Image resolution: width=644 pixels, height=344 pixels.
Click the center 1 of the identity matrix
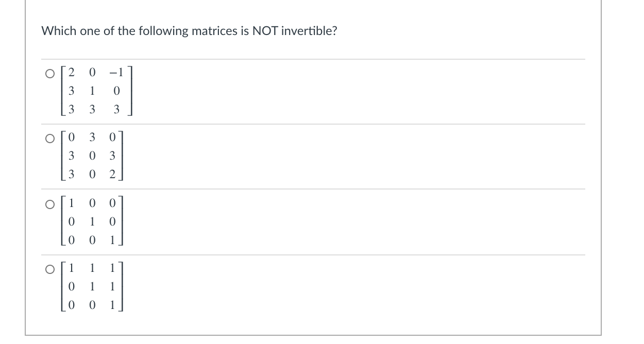[x=93, y=221]
